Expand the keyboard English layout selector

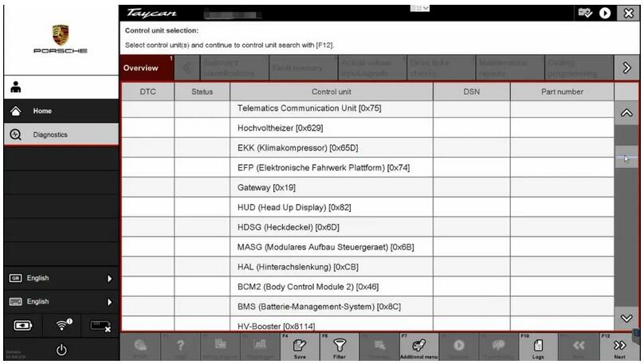click(x=61, y=302)
